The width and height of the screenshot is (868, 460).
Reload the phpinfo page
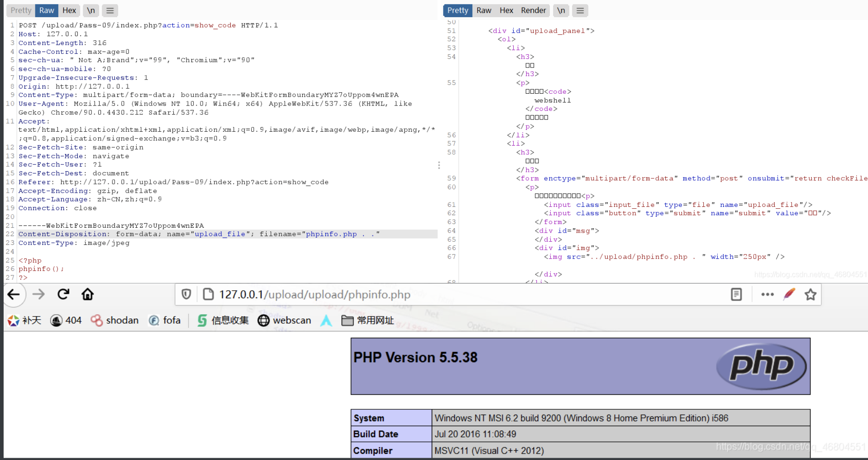pos(63,294)
